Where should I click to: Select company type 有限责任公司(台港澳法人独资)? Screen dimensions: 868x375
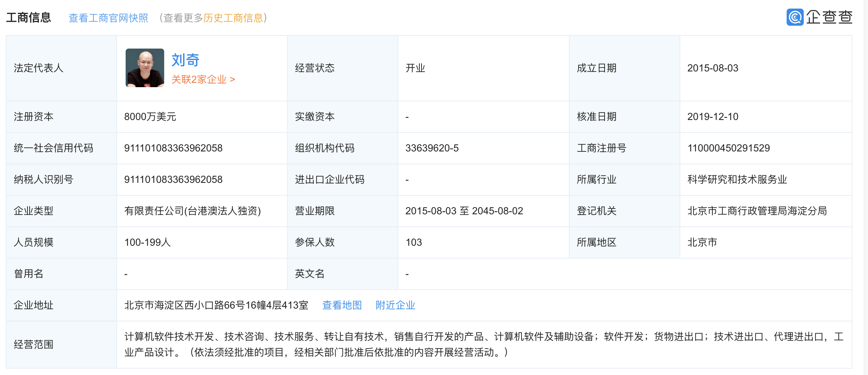point(193,211)
